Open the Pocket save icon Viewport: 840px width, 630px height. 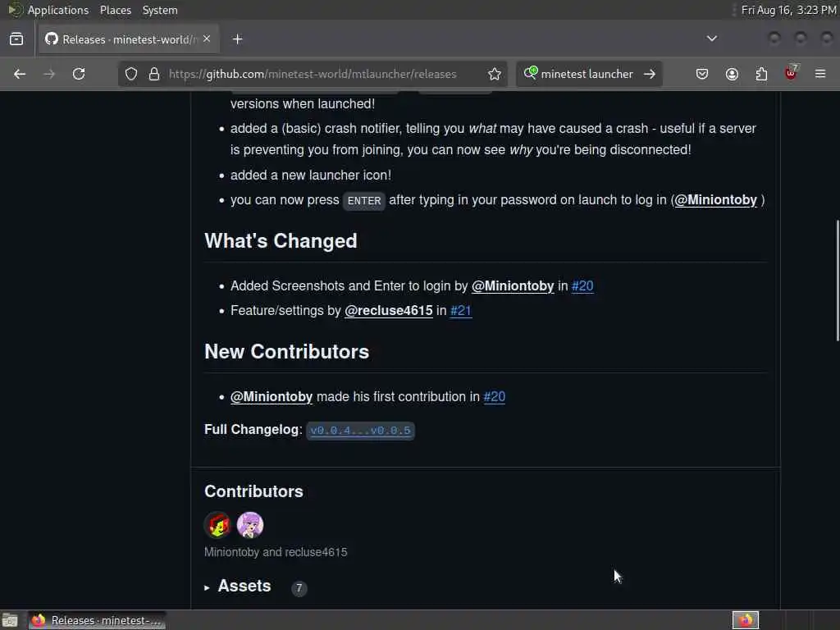[702, 74]
